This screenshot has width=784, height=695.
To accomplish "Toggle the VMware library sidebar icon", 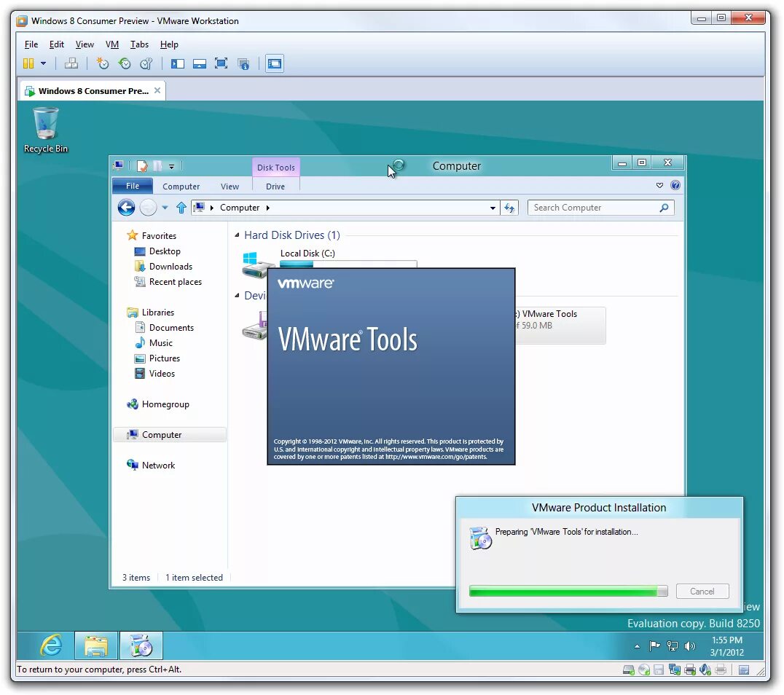I will coord(178,63).
